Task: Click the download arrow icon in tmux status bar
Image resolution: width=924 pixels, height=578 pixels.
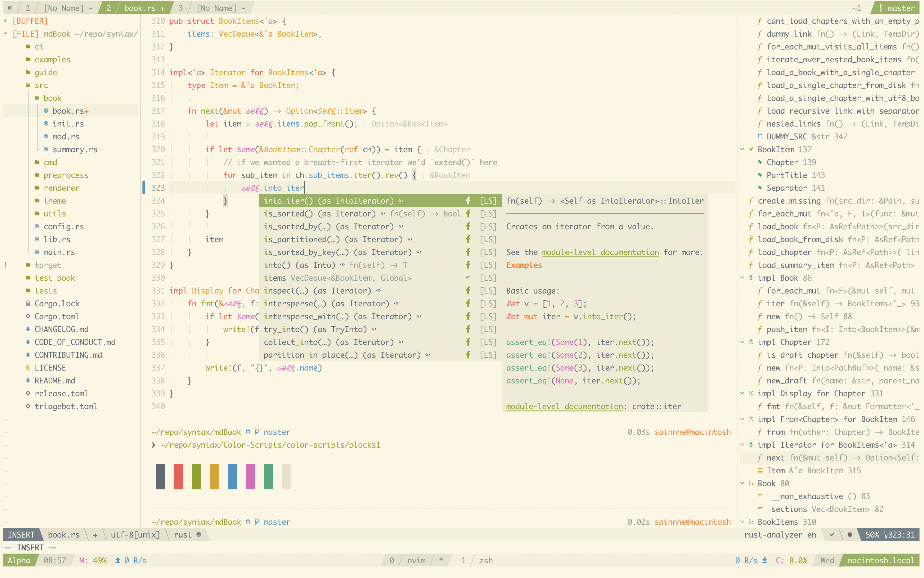Action: (765, 560)
